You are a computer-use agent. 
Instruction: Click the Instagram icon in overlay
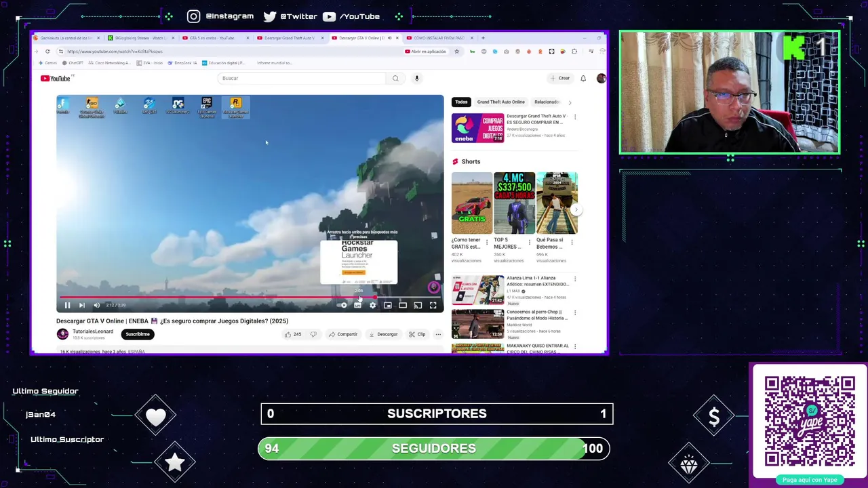pos(194,16)
